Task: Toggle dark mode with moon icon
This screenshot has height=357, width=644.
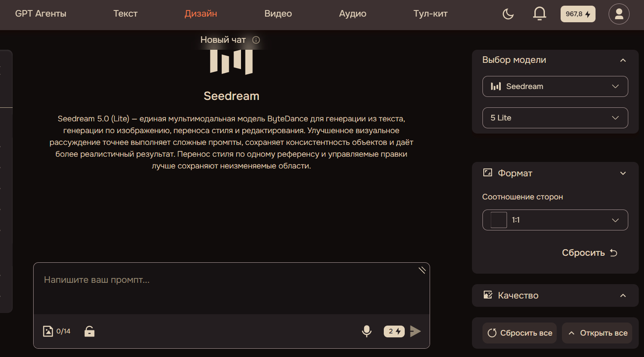Action: 508,14
